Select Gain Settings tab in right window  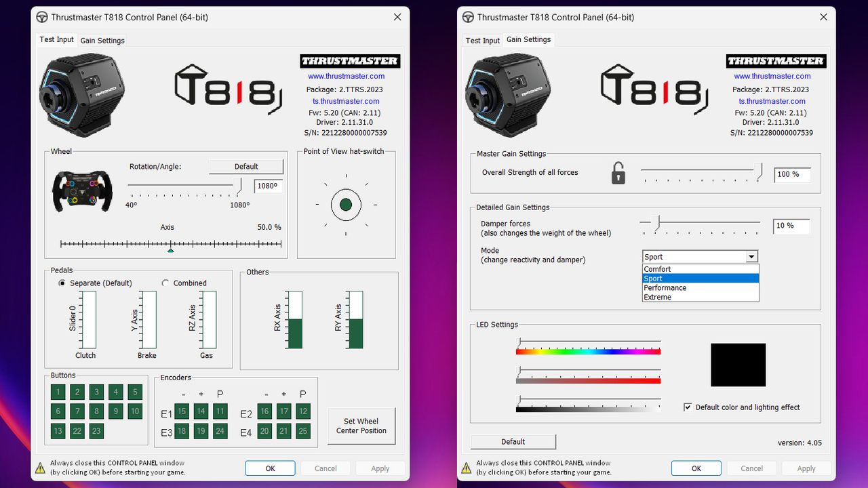click(529, 40)
